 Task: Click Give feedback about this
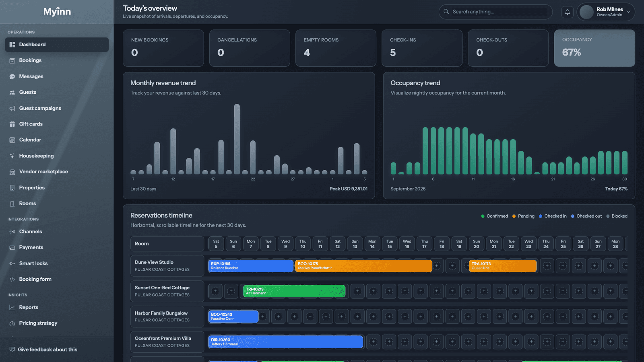[47, 350]
